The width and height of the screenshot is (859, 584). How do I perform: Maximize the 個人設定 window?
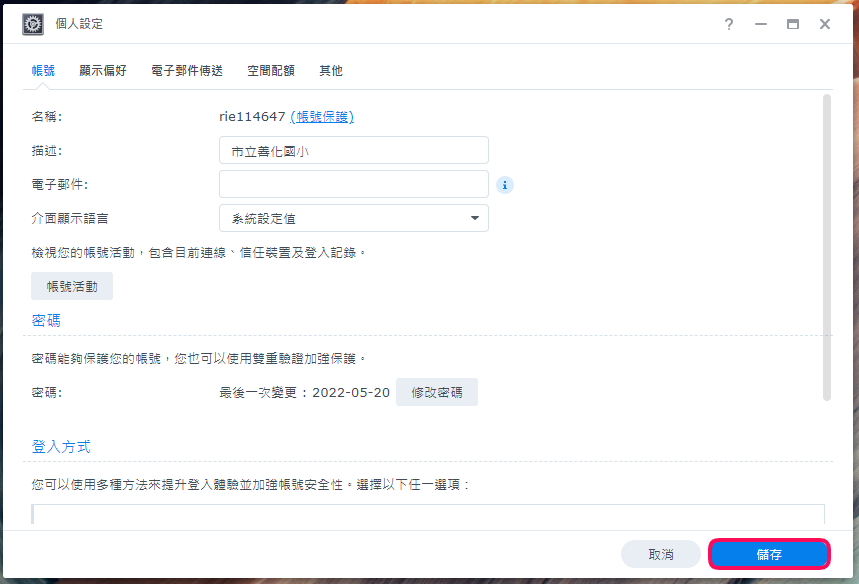793,24
